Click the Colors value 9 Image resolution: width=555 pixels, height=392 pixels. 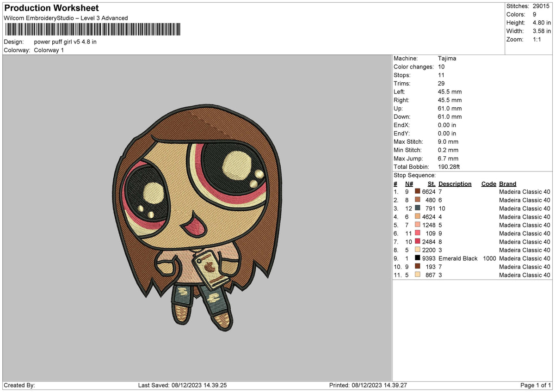(x=534, y=14)
